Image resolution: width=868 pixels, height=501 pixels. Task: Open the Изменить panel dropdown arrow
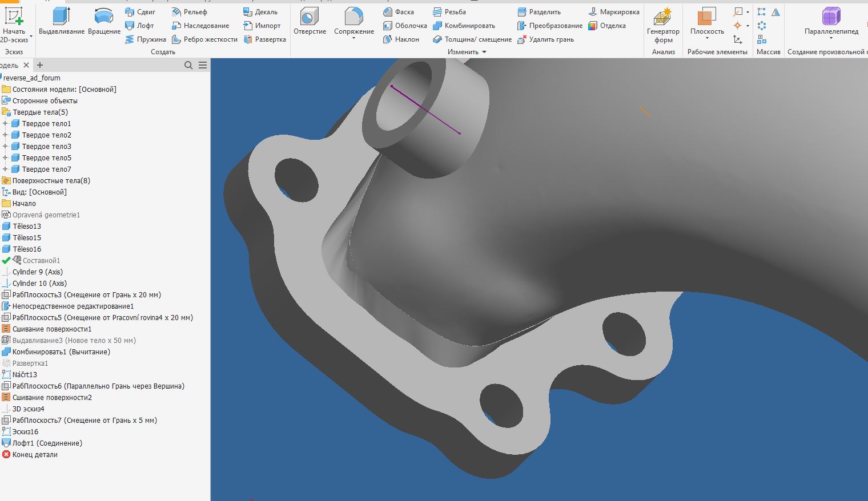click(x=483, y=51)
